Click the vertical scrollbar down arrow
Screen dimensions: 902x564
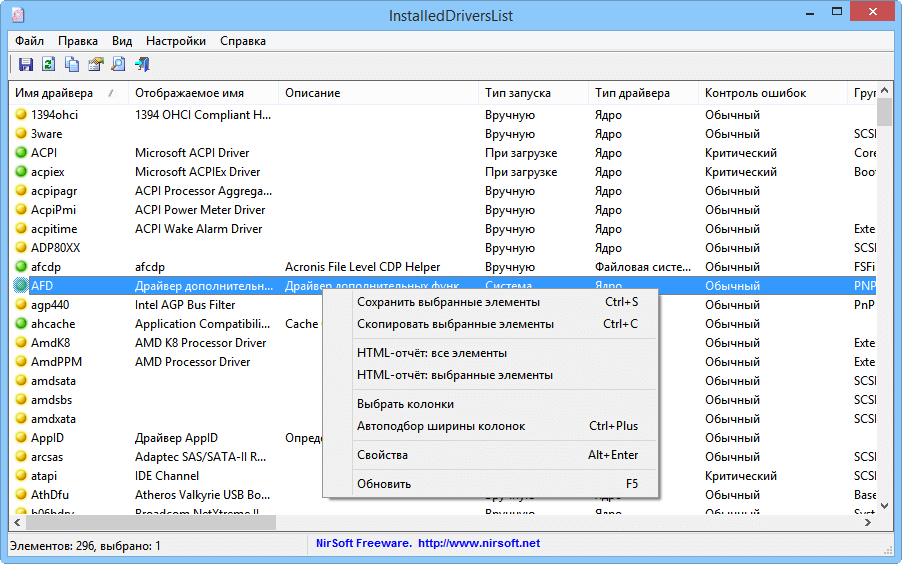coord(885,497)
